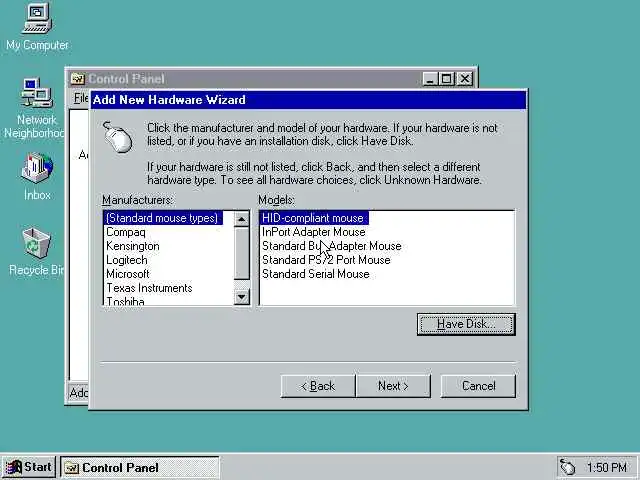
Task: Choose Standard Serial Mouse model
Action: [x=316, y=273]
